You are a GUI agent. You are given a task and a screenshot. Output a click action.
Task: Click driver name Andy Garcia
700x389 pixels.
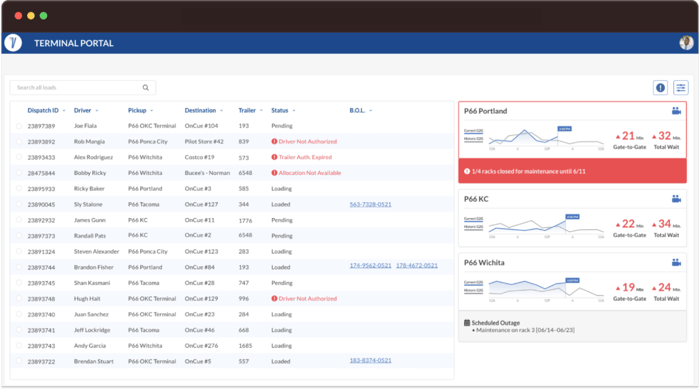point(90,346)
